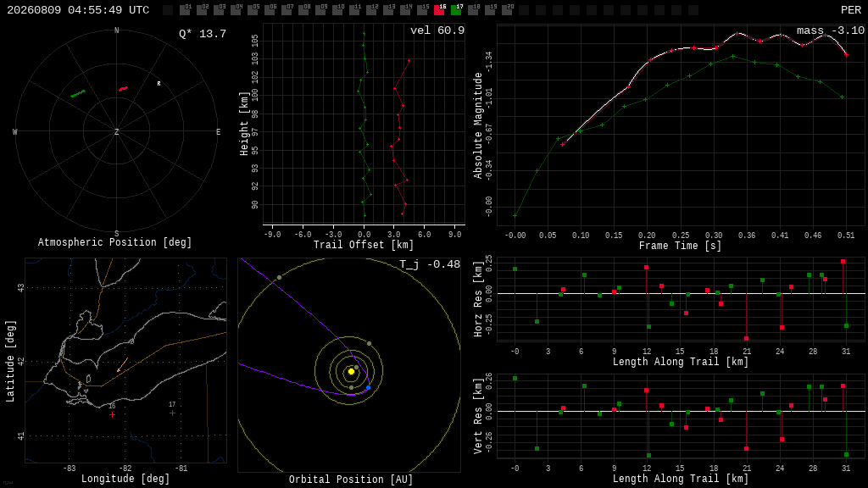Image resolution: width=868 pixels, height=488 pixels.
Task: Click the UTC timestamp text
Action: (x=78, y=10)
